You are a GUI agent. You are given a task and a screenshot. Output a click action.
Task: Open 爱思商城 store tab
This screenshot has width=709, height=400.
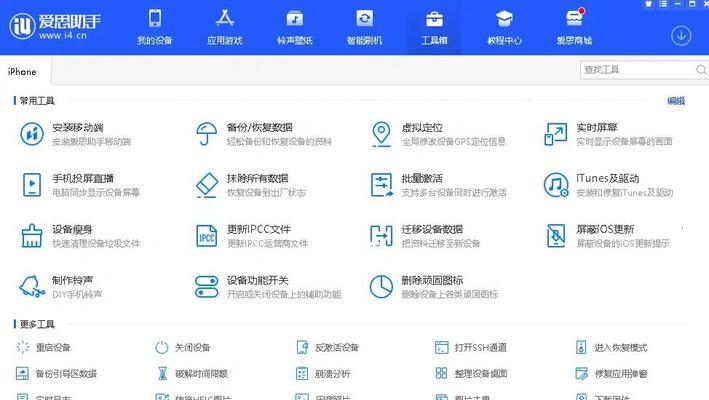(x=574, y=27)
